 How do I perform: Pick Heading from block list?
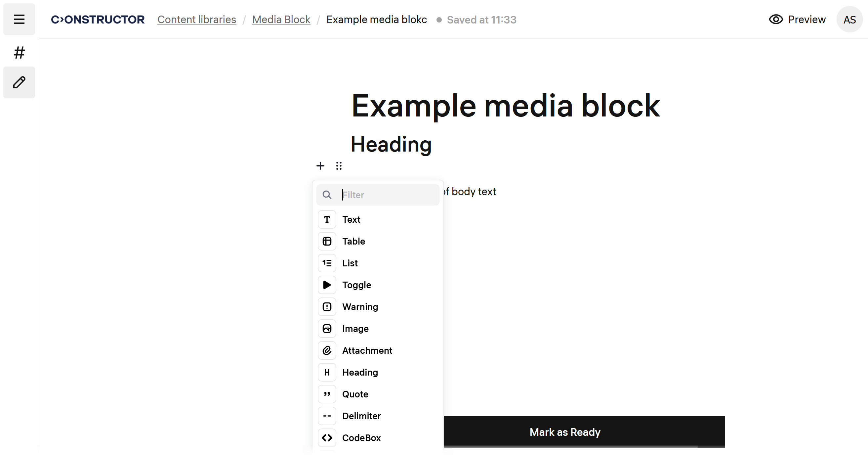pos(360,372)
